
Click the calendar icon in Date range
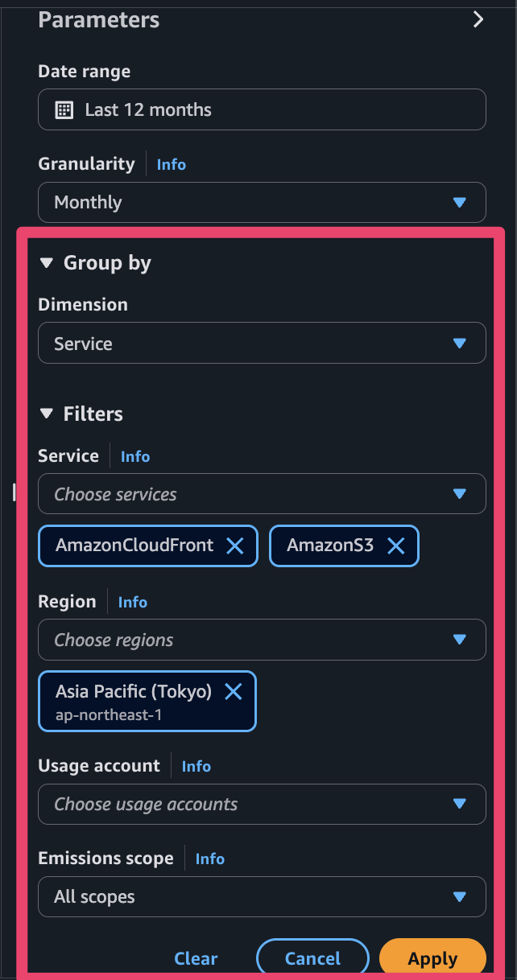(64, 110)
